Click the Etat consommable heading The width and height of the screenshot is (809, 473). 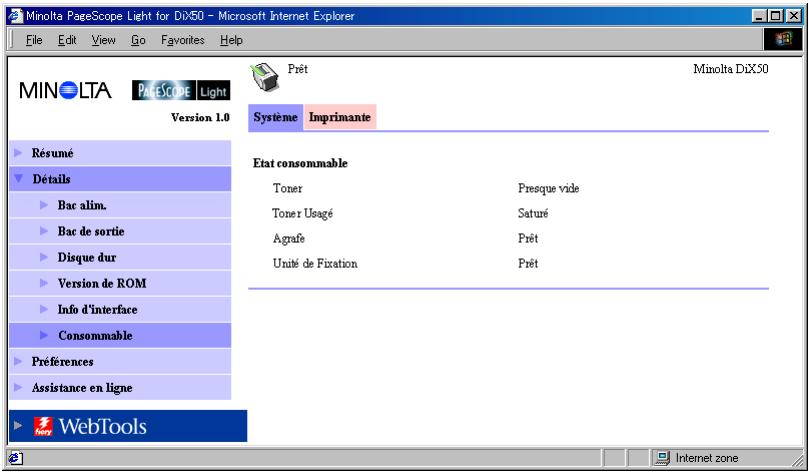300,163
